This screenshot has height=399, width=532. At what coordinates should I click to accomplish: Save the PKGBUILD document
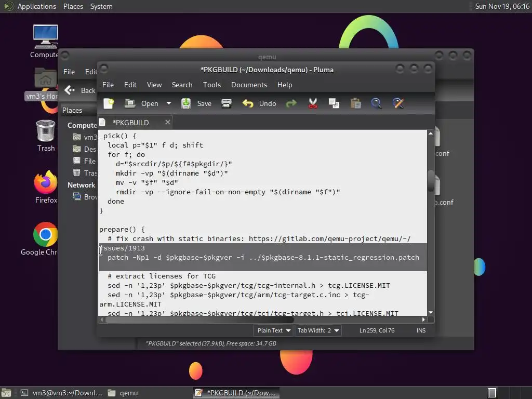196,103
